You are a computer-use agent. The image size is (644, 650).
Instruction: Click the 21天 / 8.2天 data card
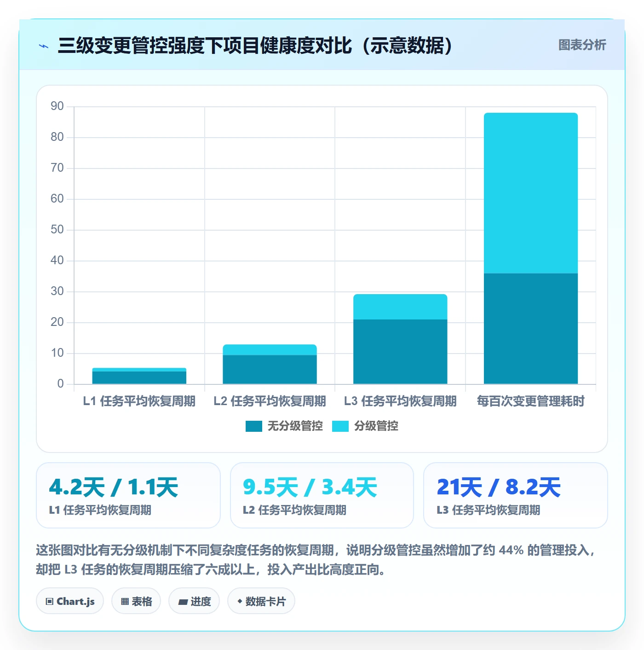pos(516,495)
